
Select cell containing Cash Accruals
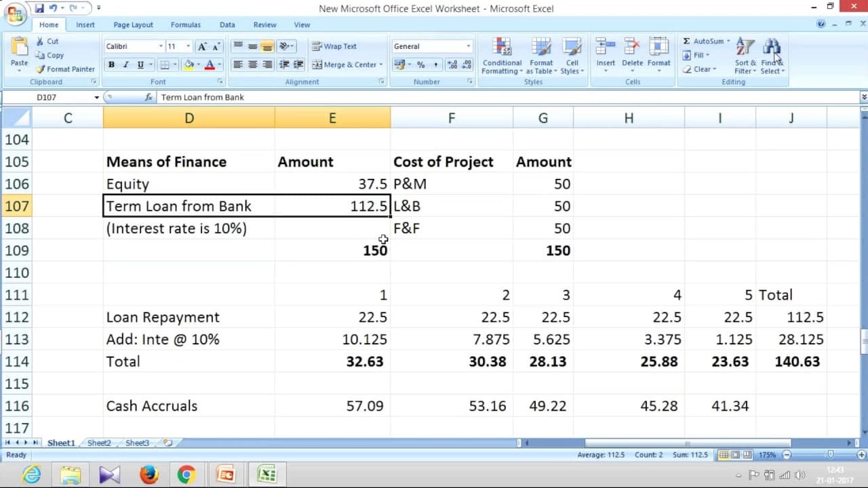point(189,406)
